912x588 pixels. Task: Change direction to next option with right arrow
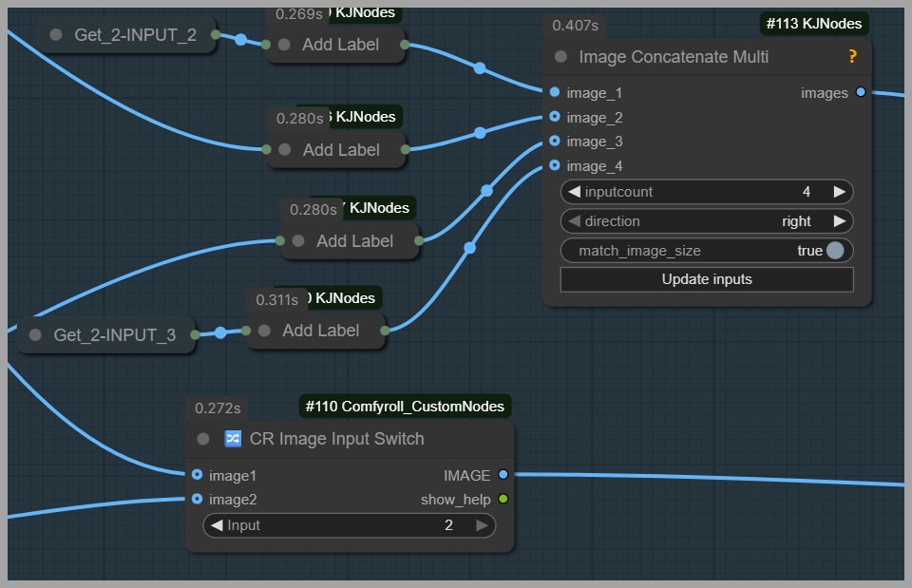point(839,221)
